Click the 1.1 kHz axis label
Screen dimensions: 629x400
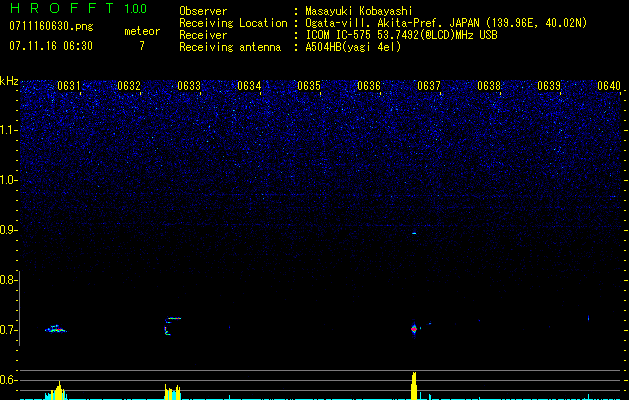9,130
